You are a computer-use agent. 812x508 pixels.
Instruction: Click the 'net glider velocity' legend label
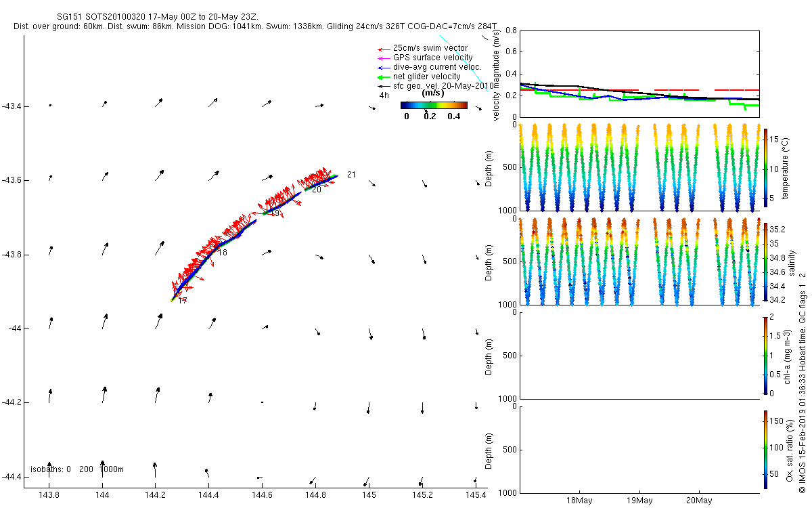point(427,77)
